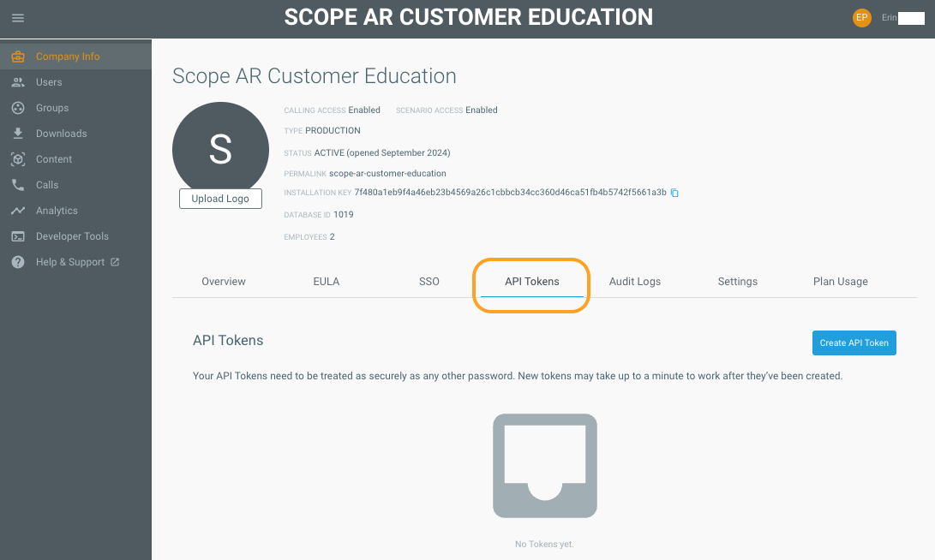Open Company Info in the sidebar
Screen dimensions: 935x560
75,57
